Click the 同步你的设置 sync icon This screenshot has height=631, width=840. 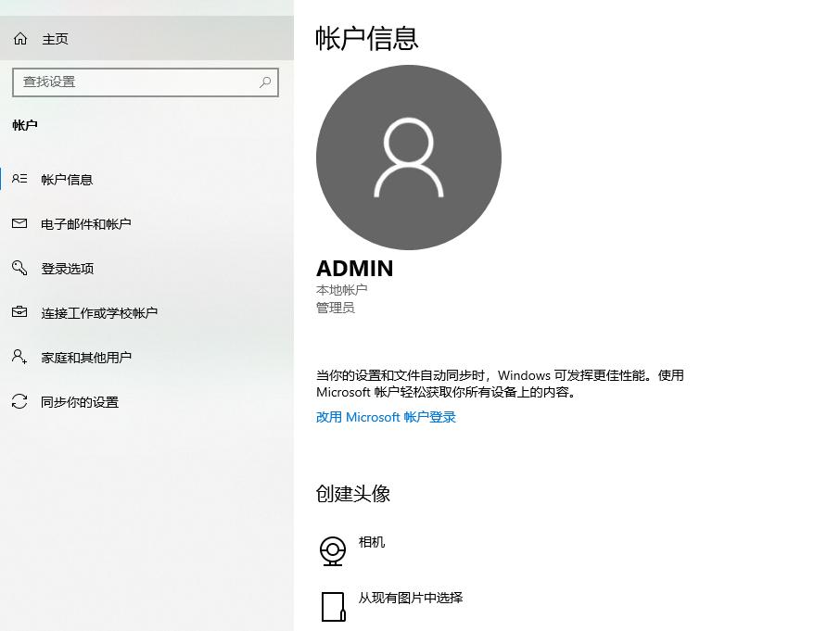19,401
